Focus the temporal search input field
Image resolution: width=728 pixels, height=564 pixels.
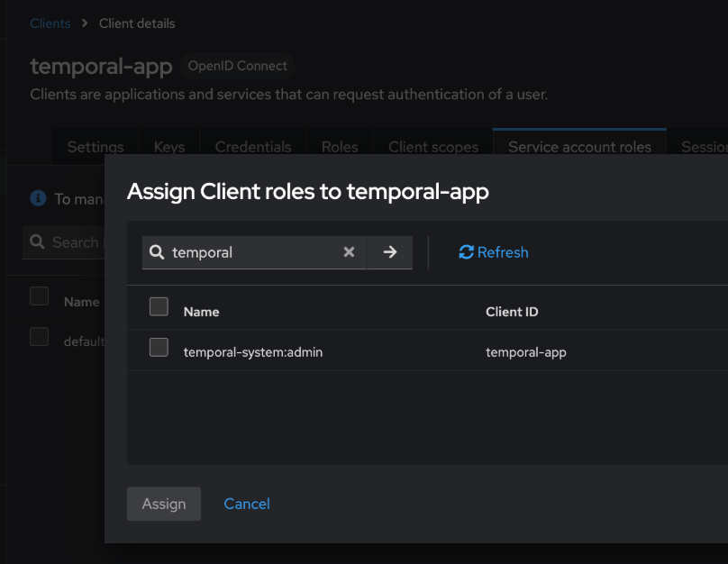(254, 252)
